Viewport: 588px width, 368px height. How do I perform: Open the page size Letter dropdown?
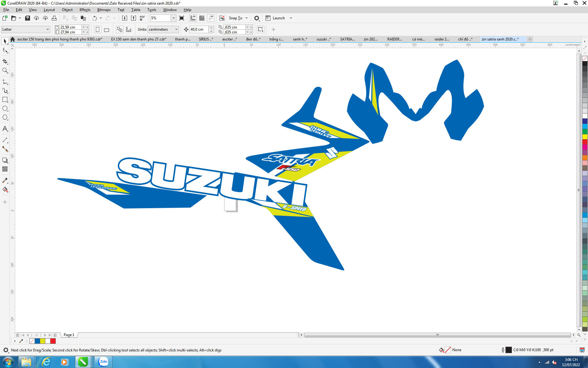[25, 29]
